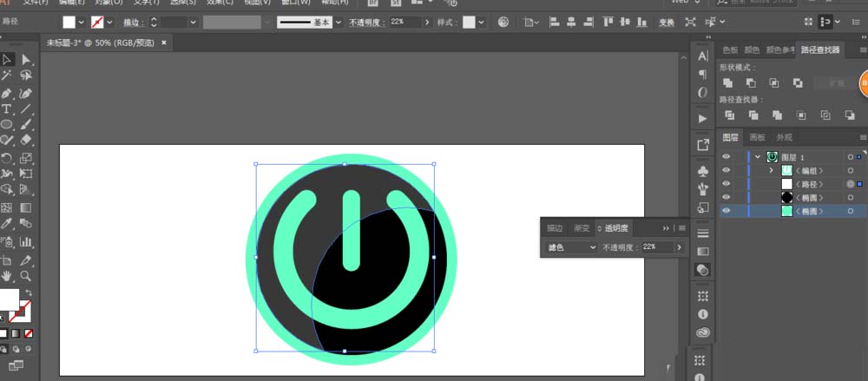Switch to the 颜色 color tab
This screenshot has height=381, width=868.
[x=752, y=49]
